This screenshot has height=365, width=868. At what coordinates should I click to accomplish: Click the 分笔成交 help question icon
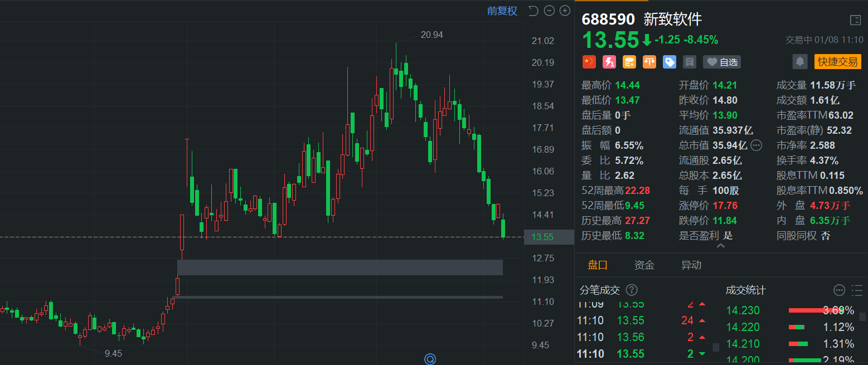tap(632, 290)
